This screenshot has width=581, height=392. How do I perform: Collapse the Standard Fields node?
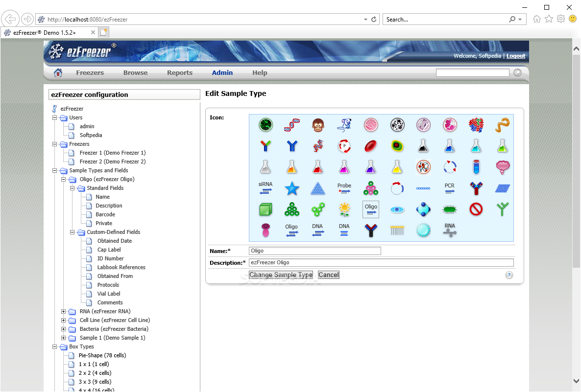[72, 188]
